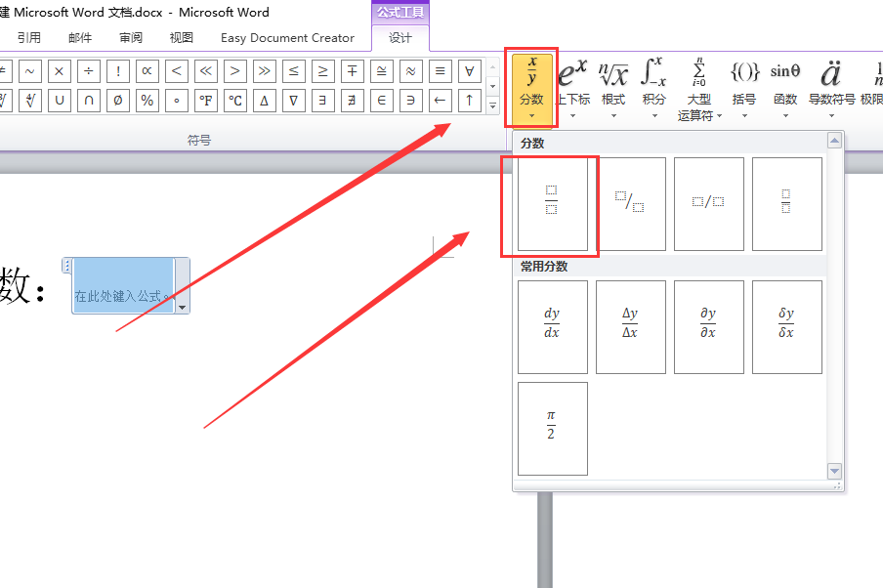The height and width of the screenshot is (588, 883).
Task: Open the 积分 integral dropdown
Action: (654, 88)
